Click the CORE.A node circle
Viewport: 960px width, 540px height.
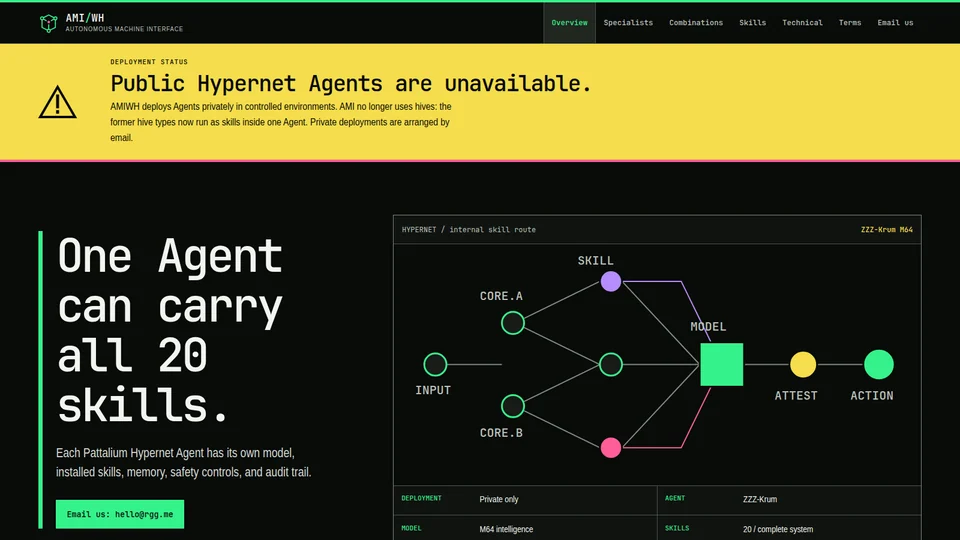(512, 323)
